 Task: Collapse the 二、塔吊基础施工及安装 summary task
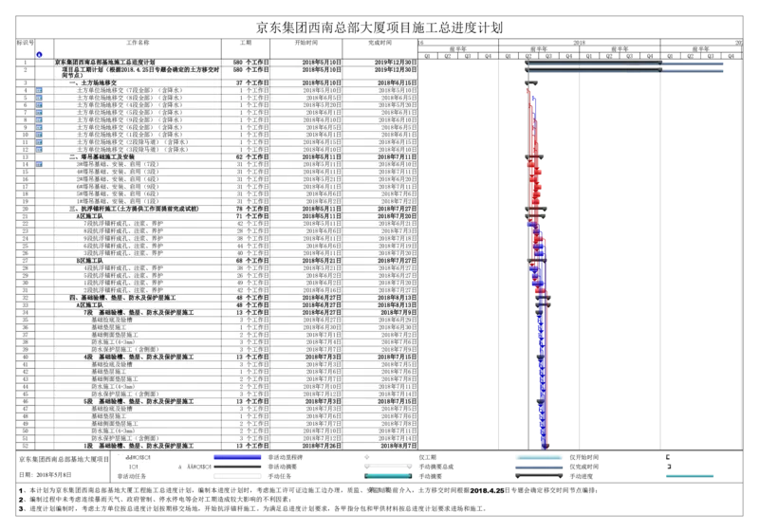pos(73,156)
